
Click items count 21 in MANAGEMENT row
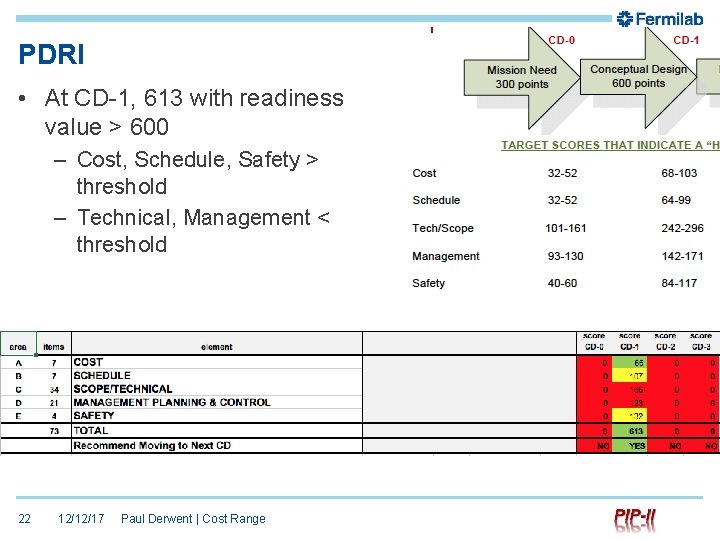[54, 403]
